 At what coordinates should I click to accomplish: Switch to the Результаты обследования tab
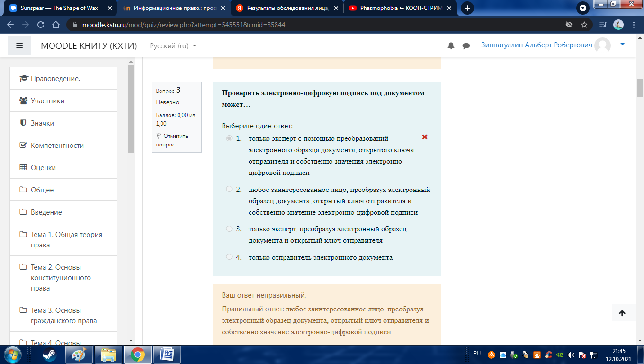pos(286,8)
